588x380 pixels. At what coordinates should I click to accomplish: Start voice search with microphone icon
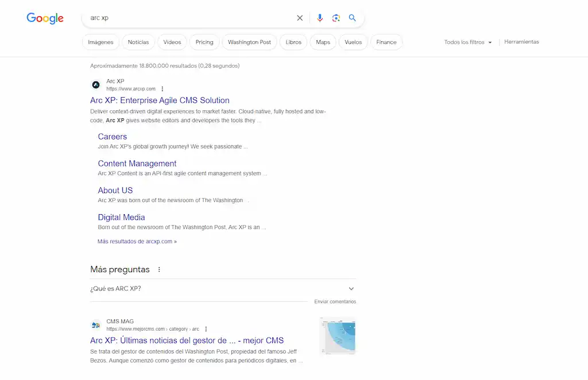(x=320, y=18)
